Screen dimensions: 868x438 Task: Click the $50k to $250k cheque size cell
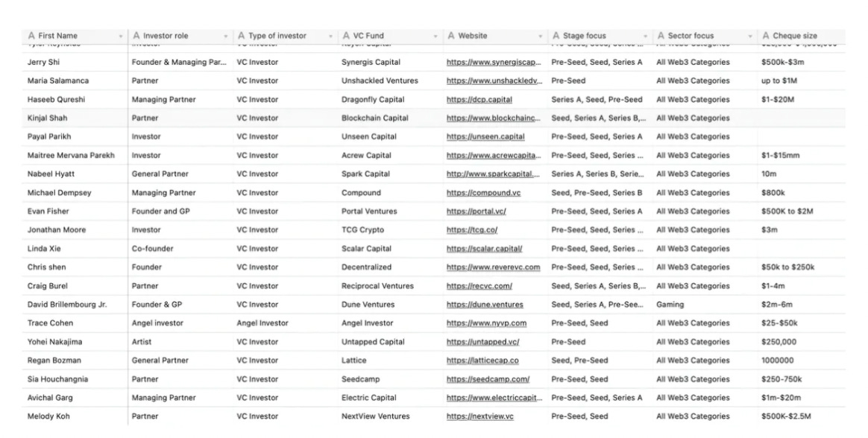coord(802,267)
